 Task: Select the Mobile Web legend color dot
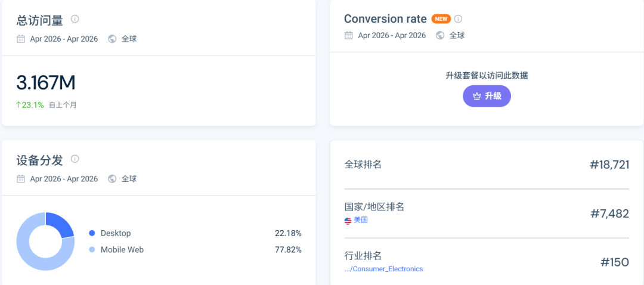point(92,250)
